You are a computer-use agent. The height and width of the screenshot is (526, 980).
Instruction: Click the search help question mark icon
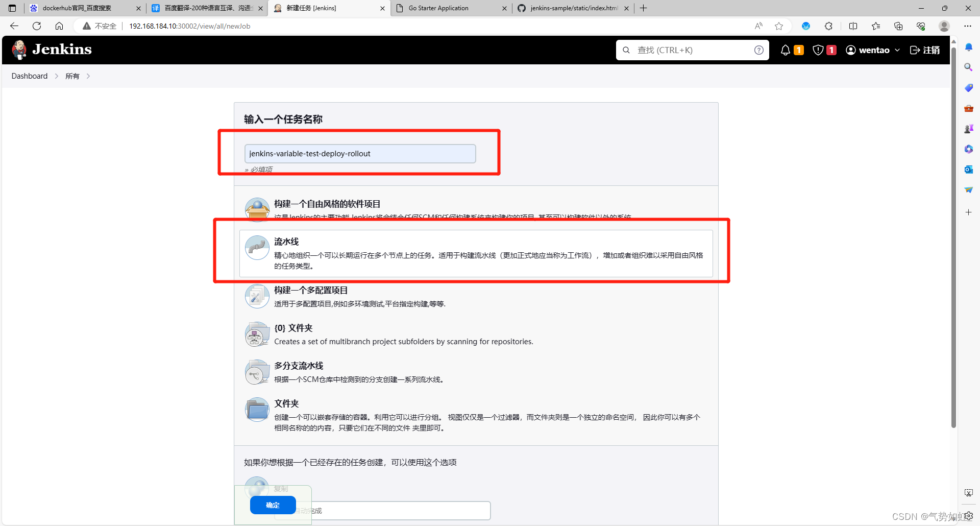(759, 50)
